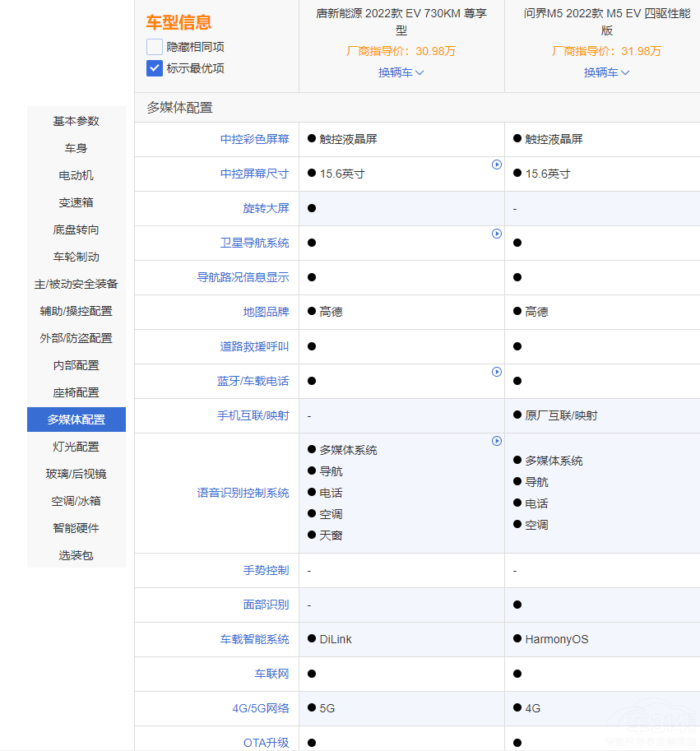
Task: Open 车载智能系统 parameter link
Action: click(x=255, y=639)
